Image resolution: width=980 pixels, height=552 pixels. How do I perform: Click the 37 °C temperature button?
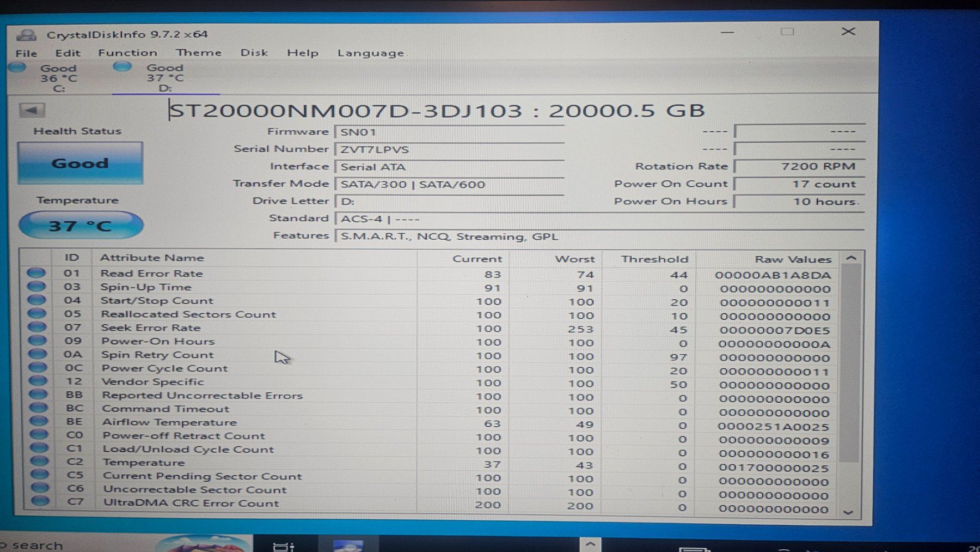(81, 225)
